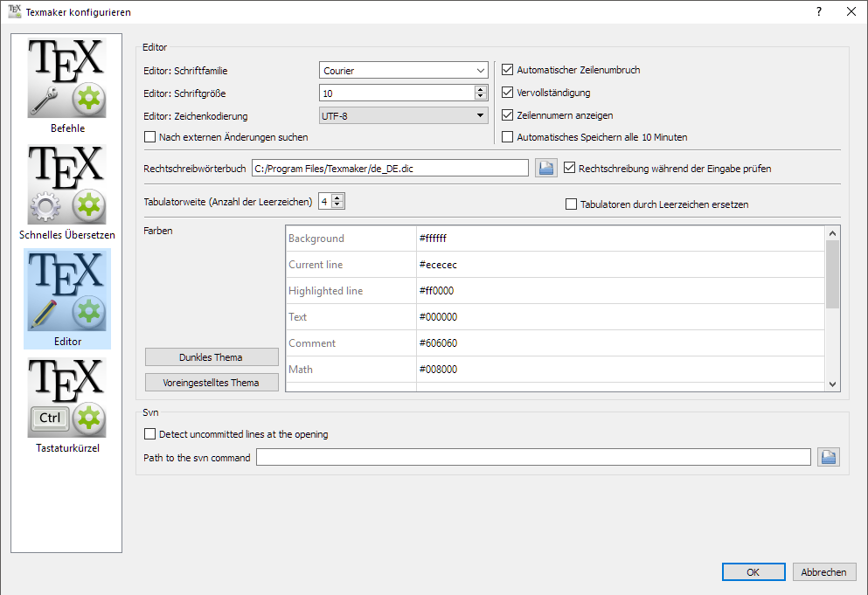The image size is (868, 595).
Task: Apply the Dunkles Thema button
Action: point(211,357)
